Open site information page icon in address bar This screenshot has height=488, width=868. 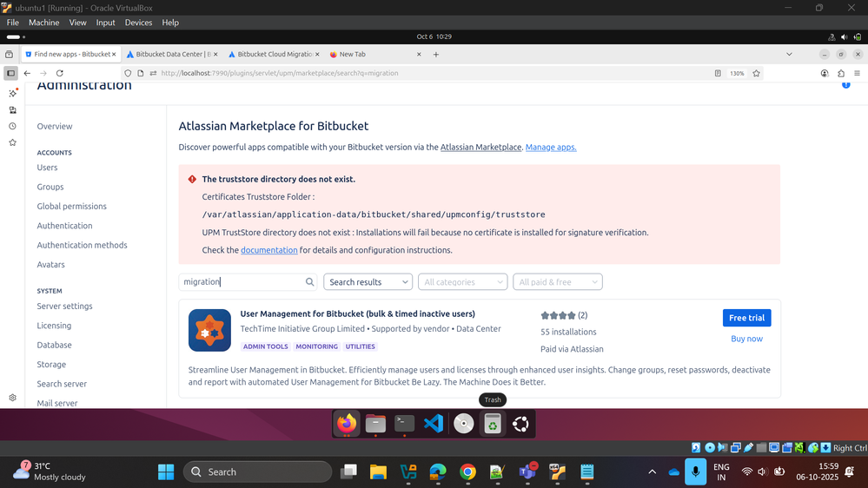coord(141,73)
